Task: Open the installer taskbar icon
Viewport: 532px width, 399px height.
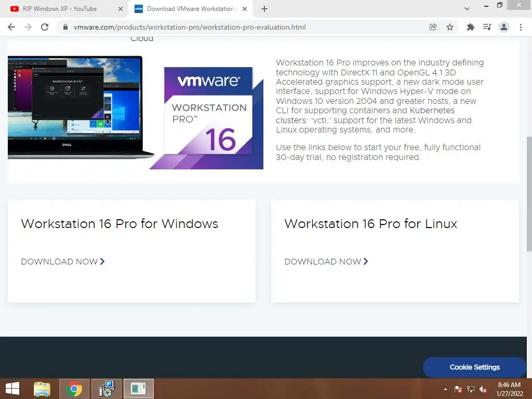Action: [x=107, y=389]
